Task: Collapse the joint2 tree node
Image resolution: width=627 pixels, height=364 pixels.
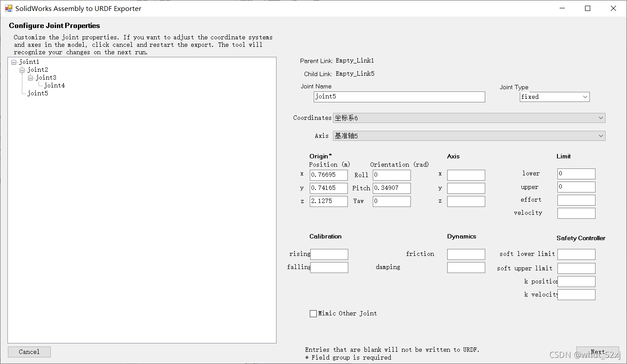Action: click(22, 70)
